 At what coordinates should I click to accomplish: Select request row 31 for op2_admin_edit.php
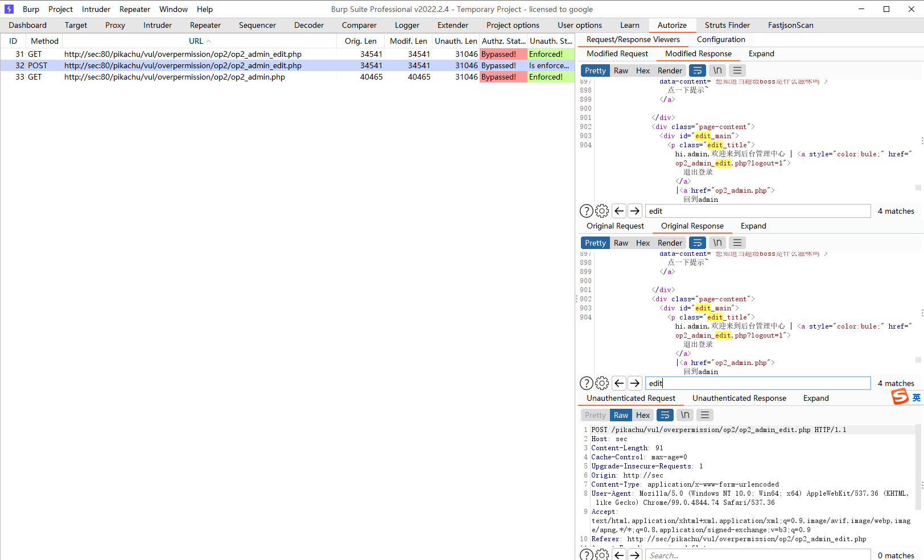coord(287,54)
